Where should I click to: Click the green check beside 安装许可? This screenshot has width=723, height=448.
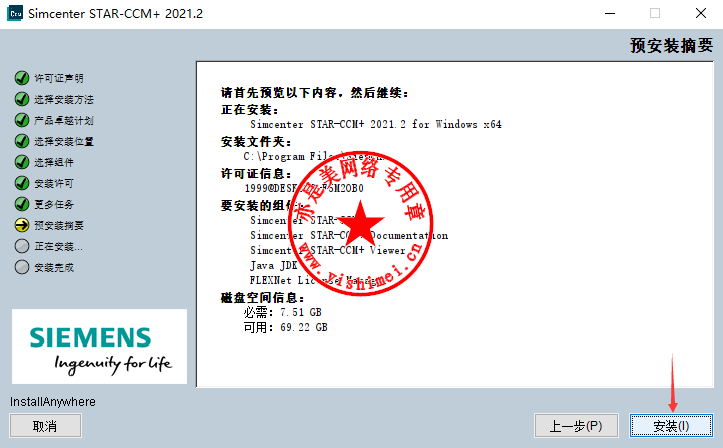(x=22, y=183)
